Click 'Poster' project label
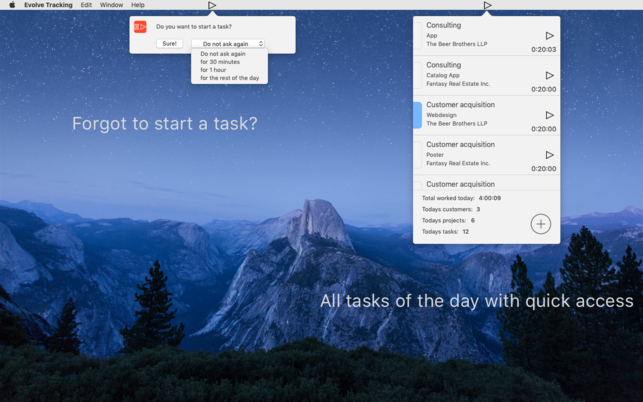This screenshot has width=643, height=402. pos(435,155)
